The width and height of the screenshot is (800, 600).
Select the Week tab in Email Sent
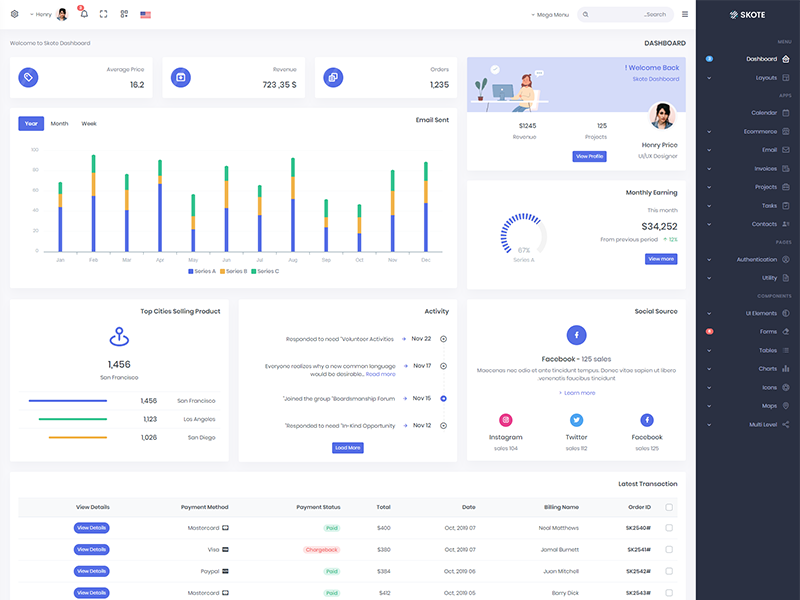click(89, 124)
